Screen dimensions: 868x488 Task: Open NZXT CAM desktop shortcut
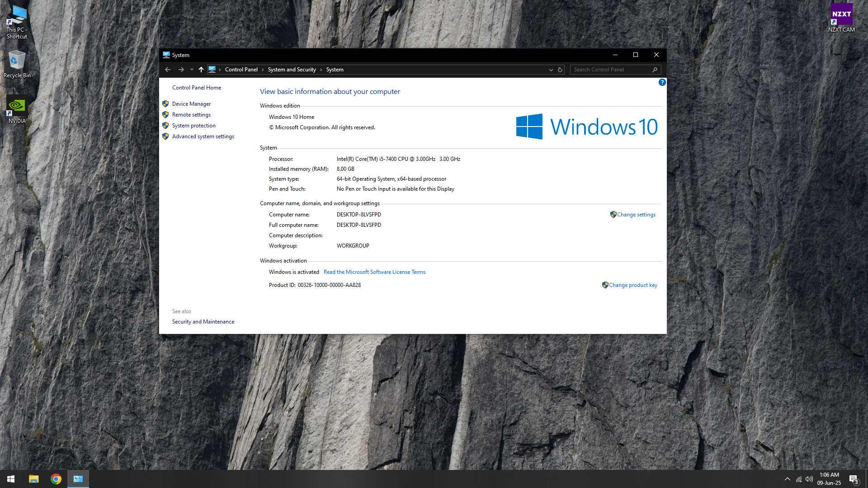coord(841,18)
